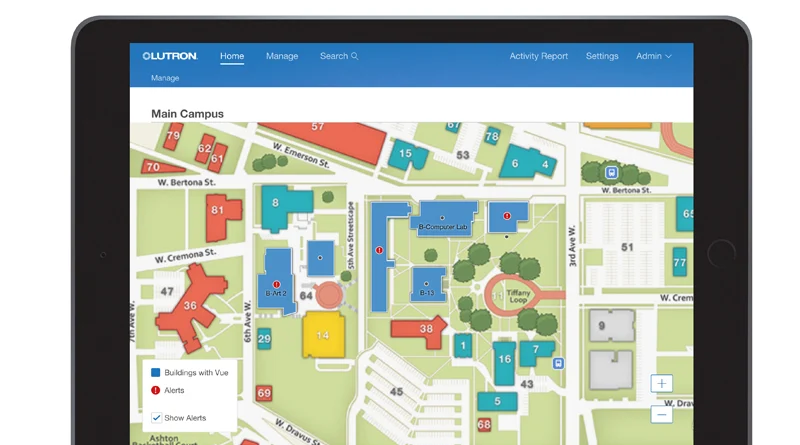800x445 pixels.
Task: Click the W. Cremona St. label
Action: (186, 256)
